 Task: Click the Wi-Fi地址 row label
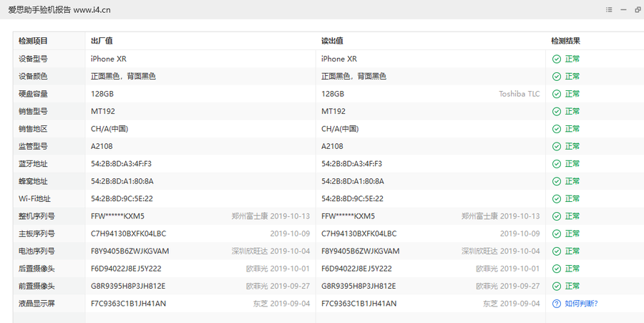click(34, 199)
